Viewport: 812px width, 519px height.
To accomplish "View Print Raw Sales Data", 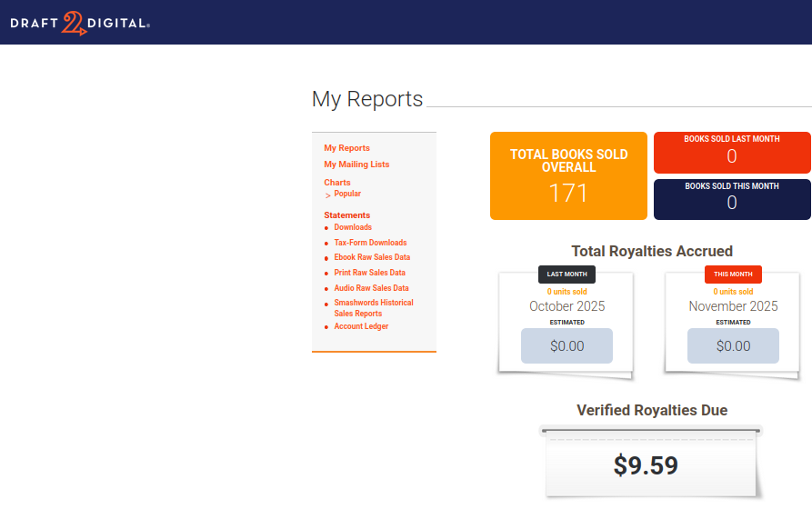I will [x=369, y=273].
